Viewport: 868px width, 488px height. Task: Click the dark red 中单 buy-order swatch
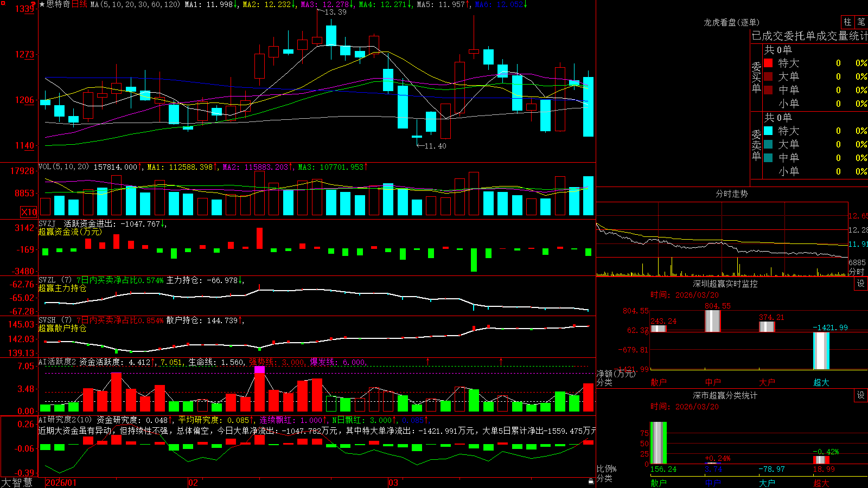768,90
